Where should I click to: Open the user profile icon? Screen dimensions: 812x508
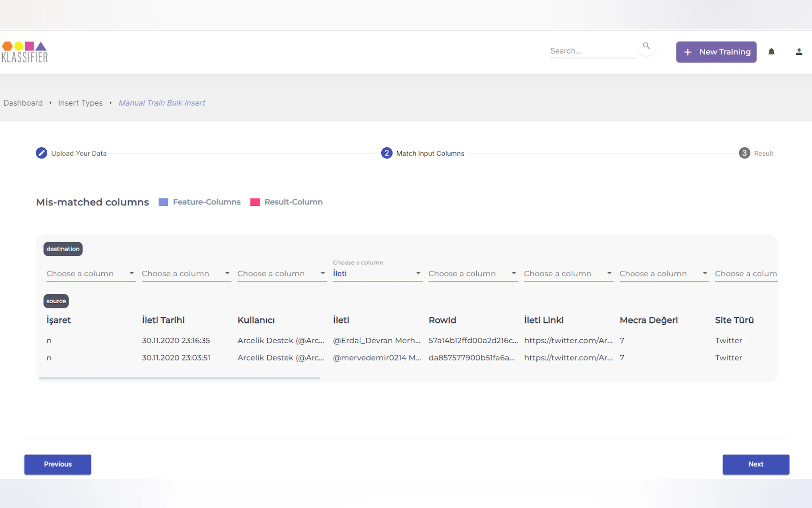(799, 52)
